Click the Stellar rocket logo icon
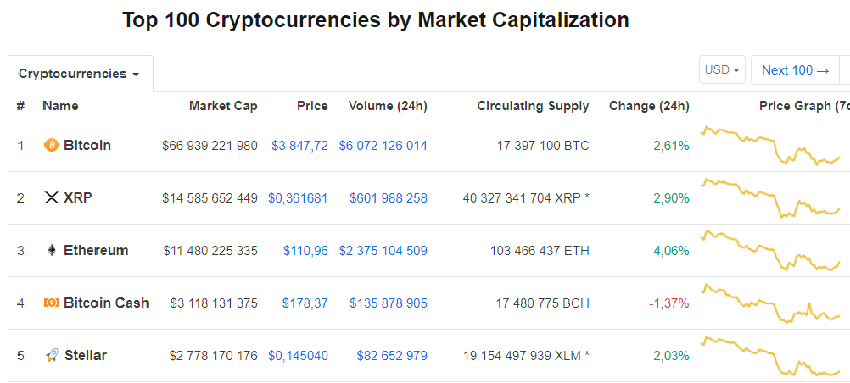This screenshot has height=383, width=850. (x=51, y=355)
